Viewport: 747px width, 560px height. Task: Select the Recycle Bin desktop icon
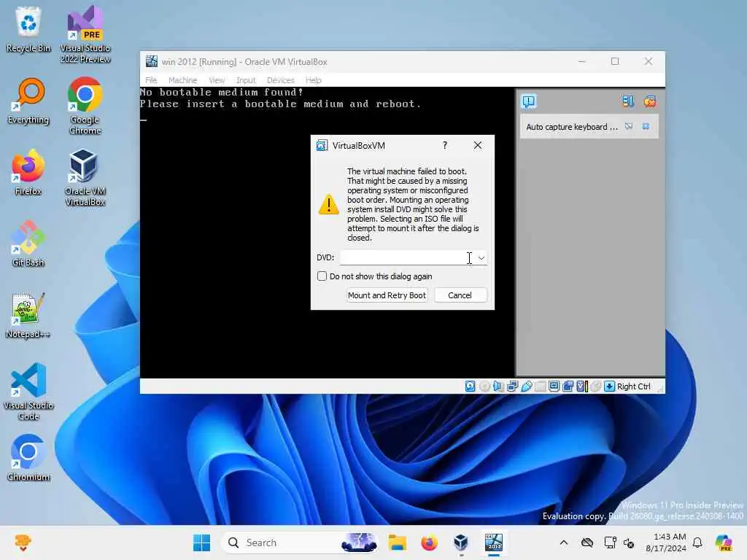tap(28, 29)
